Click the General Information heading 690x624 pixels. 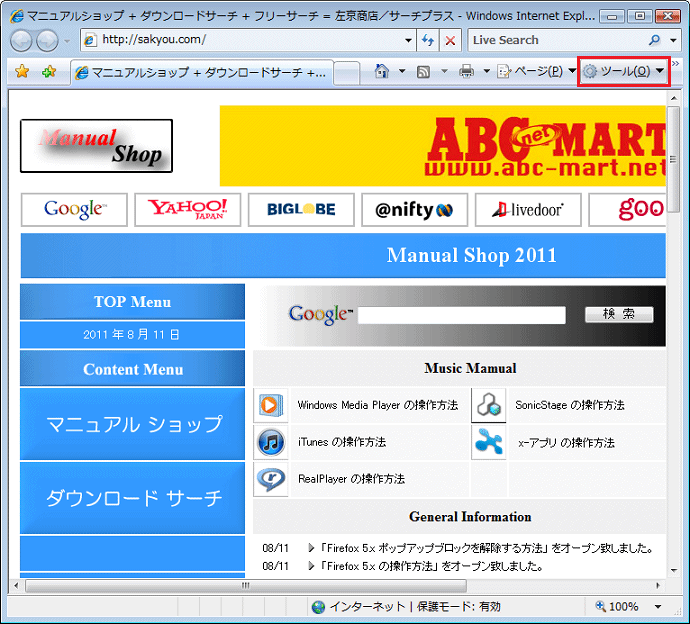pos(470,517)
